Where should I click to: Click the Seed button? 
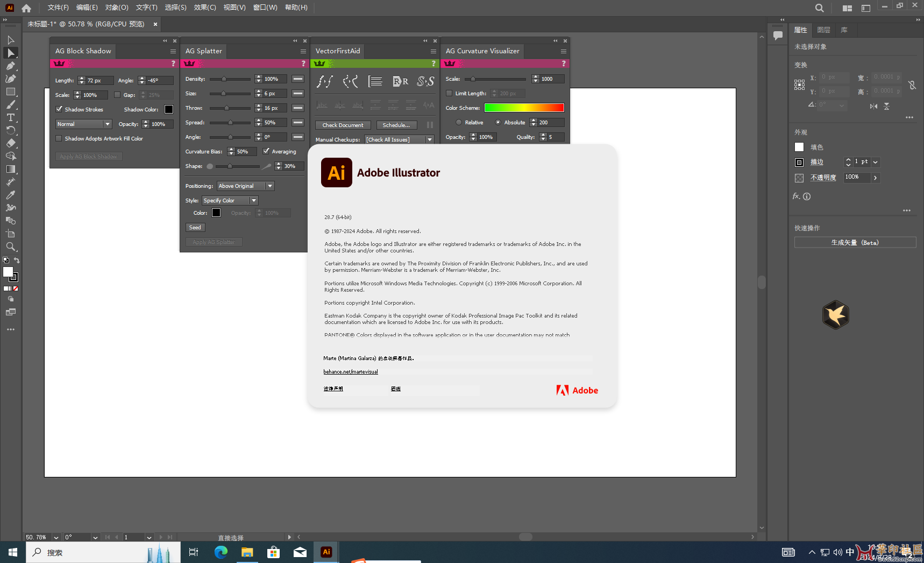195,227
